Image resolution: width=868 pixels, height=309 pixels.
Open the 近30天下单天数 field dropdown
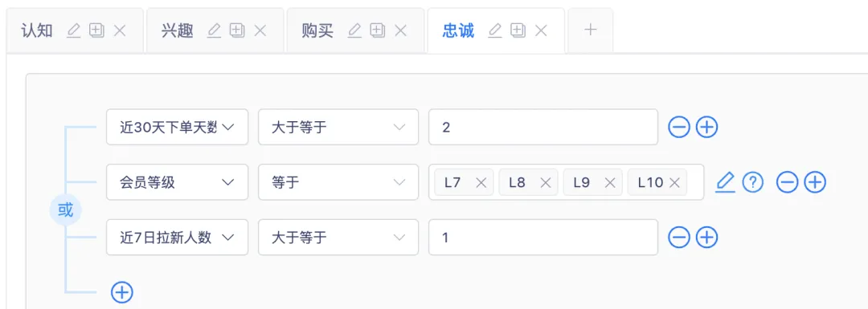(x=177, y=127)
